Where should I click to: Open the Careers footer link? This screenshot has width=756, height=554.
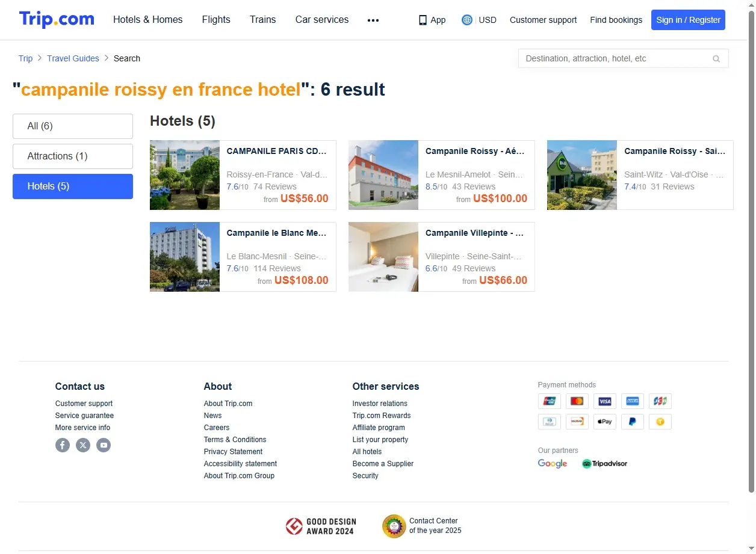tap(217, 428)
